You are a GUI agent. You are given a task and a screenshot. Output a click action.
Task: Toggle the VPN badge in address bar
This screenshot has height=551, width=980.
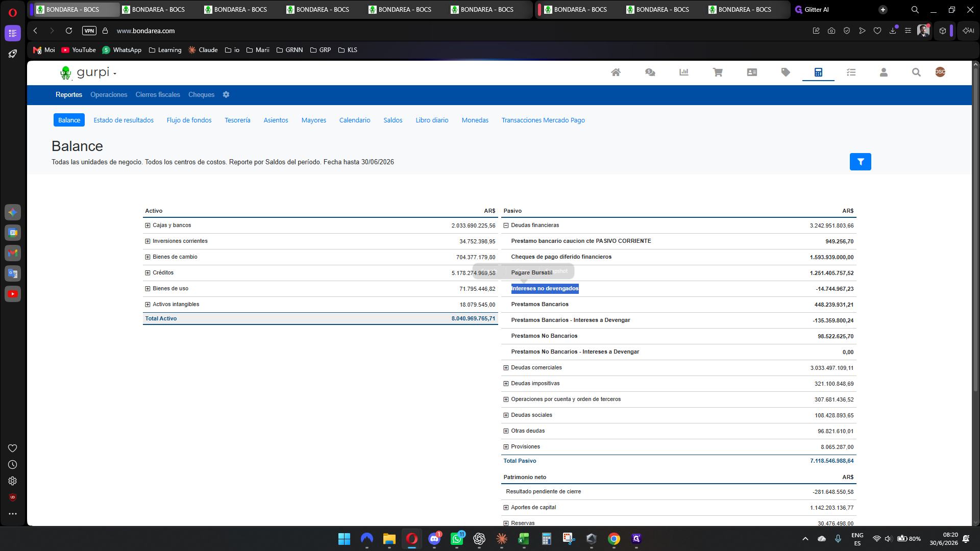point(89,31)
